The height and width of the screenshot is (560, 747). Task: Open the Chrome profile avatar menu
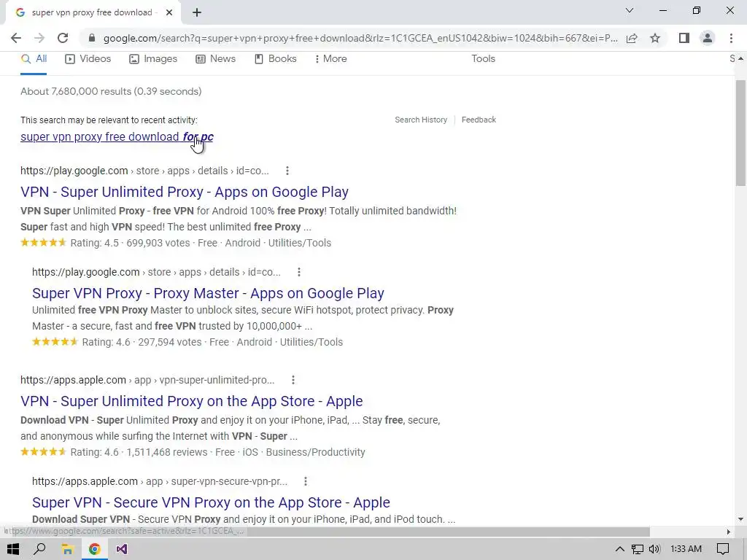708,38
